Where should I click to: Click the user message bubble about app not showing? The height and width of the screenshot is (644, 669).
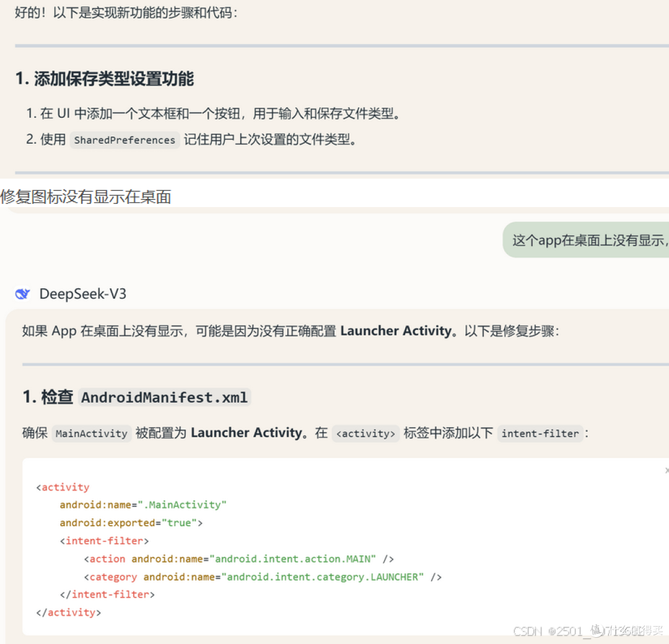click(x=586, y=240)
